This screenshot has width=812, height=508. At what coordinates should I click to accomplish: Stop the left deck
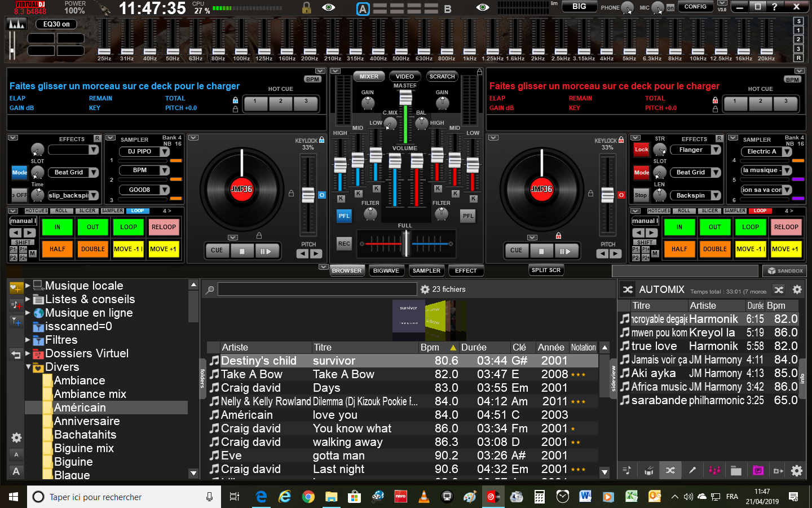[242, 251]
